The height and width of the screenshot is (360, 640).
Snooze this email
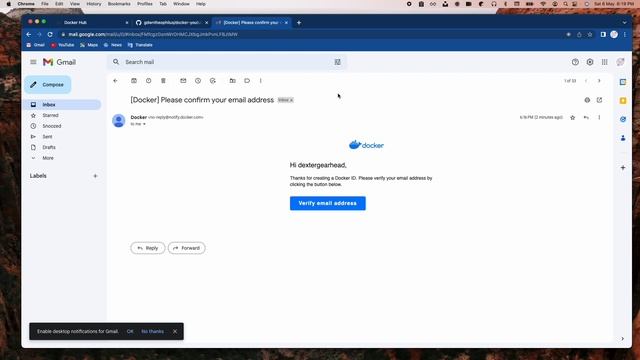coord(198,81)
